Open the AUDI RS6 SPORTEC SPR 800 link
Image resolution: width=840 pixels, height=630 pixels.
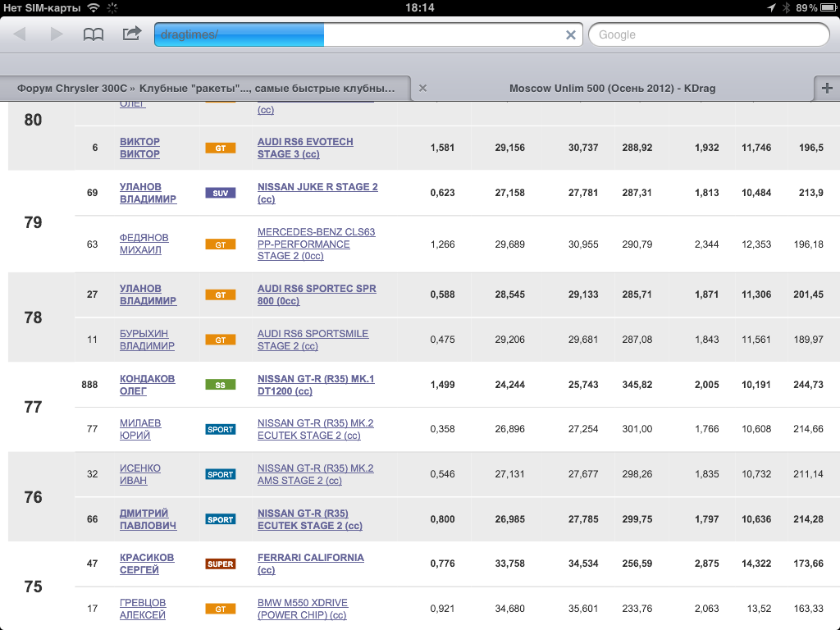pos(317,294)
